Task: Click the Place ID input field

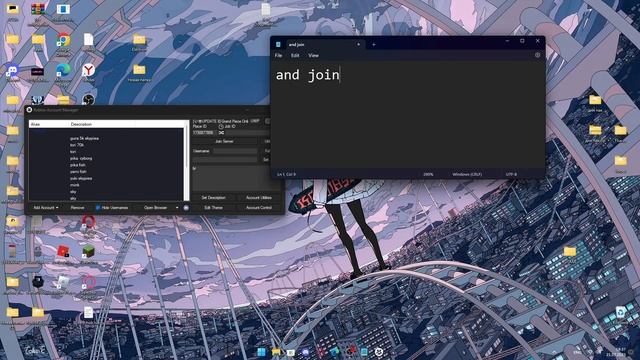Action: [204, 133]
